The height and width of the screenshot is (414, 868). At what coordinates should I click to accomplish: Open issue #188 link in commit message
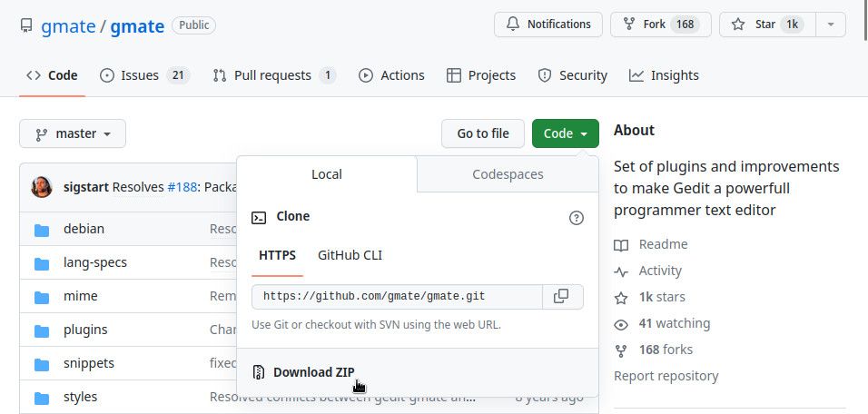(182, 187)
